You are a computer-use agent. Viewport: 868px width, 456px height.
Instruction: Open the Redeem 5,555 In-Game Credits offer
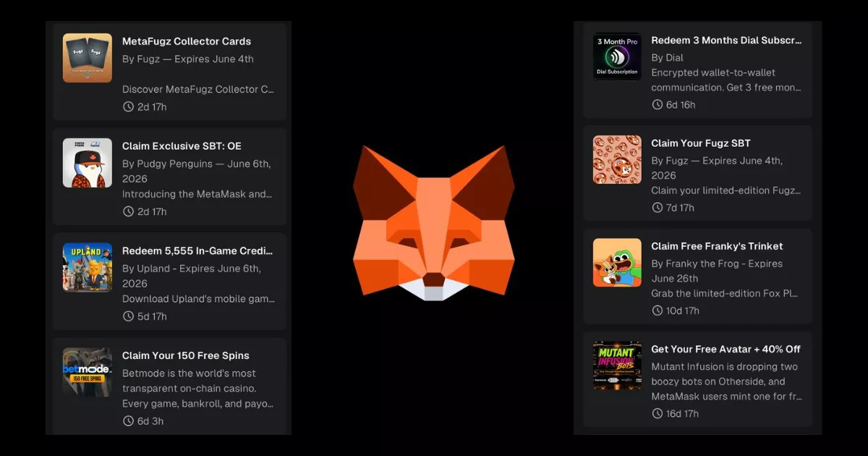pos(197,250)
